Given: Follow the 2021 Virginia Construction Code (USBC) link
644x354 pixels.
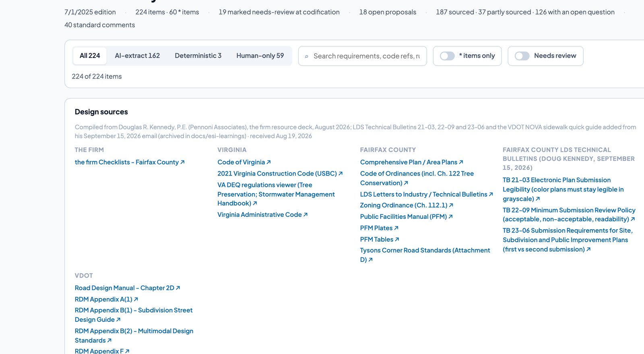Looking at the screenshot, I should click(280, 173).
